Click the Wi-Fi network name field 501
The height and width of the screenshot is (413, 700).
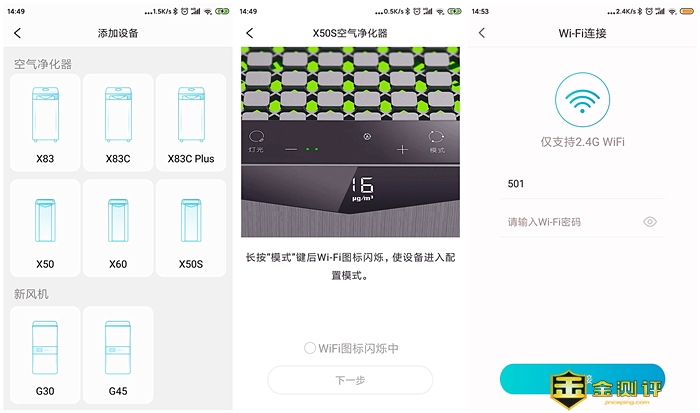[583, 184]
